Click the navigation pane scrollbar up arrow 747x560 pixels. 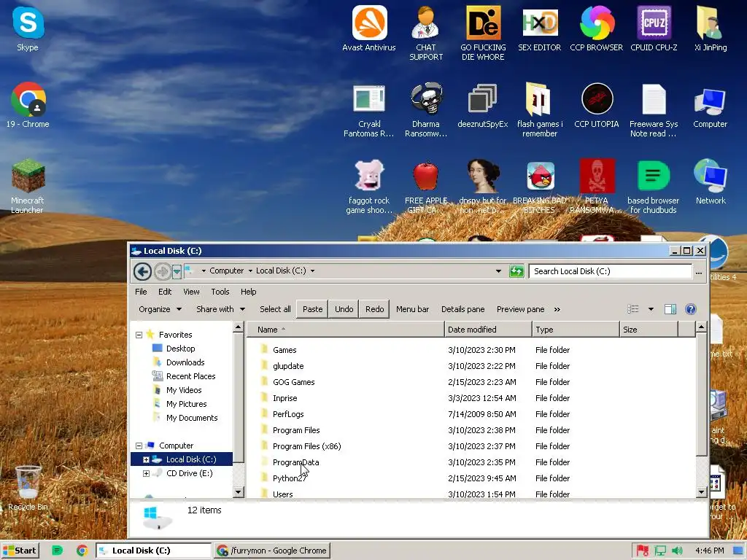click(239, 327)
